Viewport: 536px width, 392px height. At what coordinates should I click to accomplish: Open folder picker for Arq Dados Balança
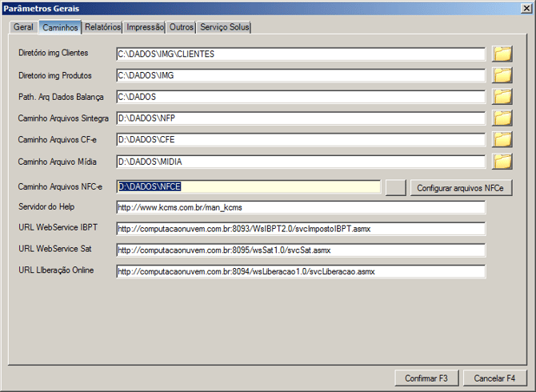(502, 98)
